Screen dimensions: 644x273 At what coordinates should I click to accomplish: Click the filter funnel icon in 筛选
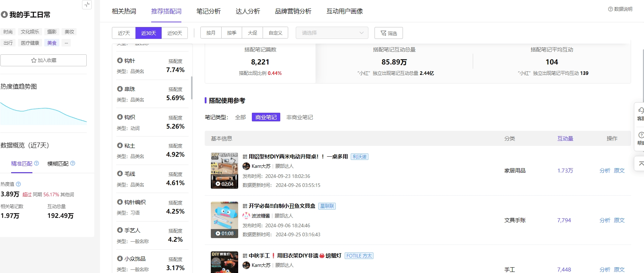click(x=384, y=33)
